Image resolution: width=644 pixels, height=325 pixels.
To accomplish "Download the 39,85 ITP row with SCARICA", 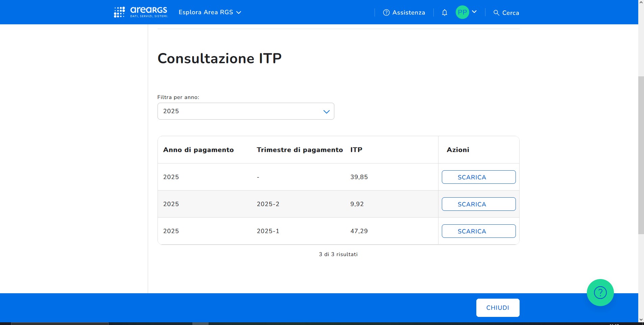I will click(x=478, y=177).
